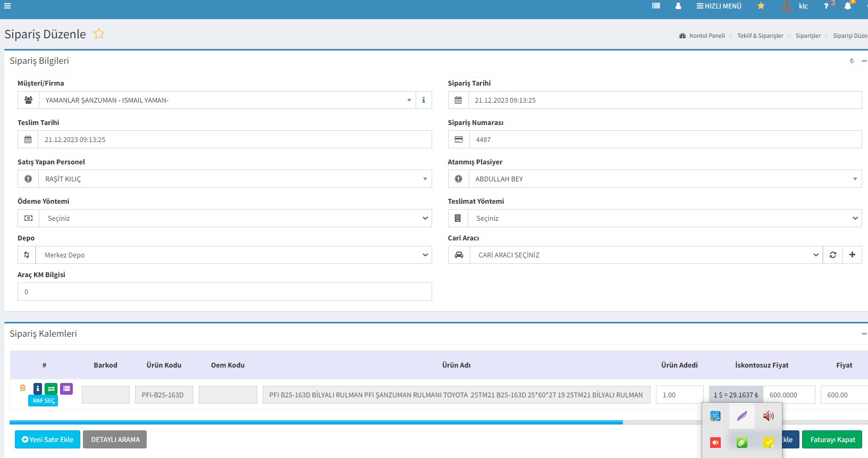The image size is (868, 458).
Task: Click the AnyDesk red tray icon
Action: coord(715,443)
